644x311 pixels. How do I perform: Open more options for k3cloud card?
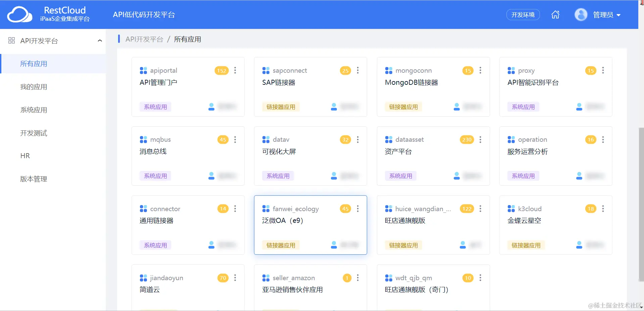point(603,209)
